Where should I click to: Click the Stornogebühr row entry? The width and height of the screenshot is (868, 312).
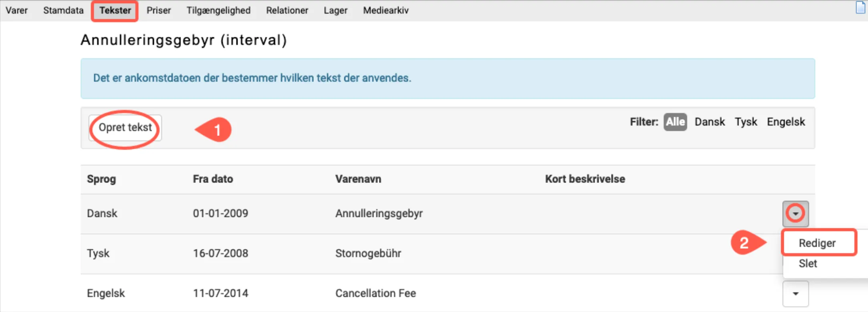368,253
